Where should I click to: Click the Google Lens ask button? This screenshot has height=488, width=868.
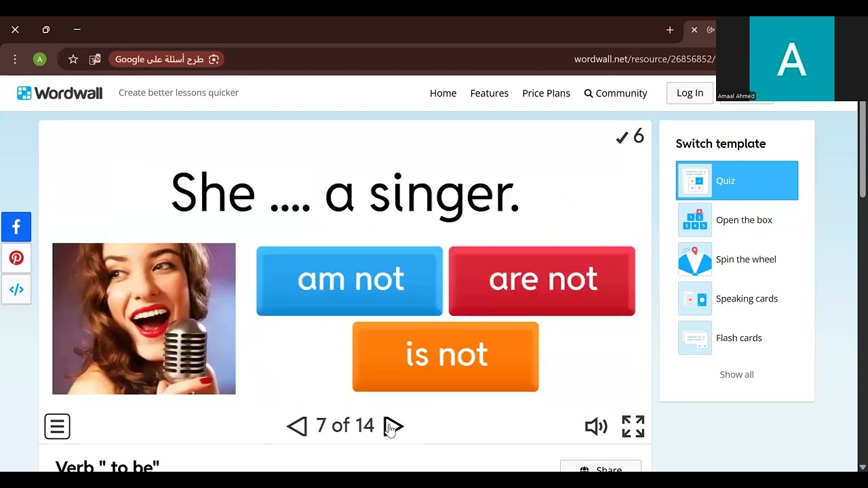(x=166, y=60)
